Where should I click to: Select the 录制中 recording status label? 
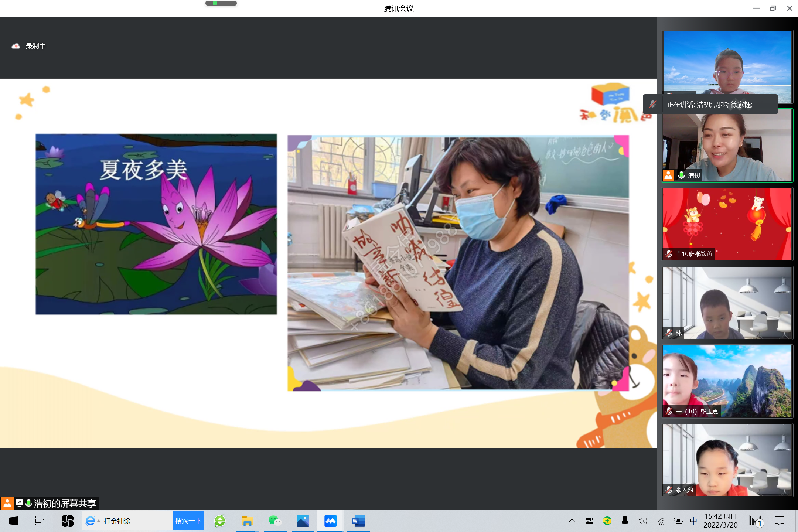click(x=36, y=46)
